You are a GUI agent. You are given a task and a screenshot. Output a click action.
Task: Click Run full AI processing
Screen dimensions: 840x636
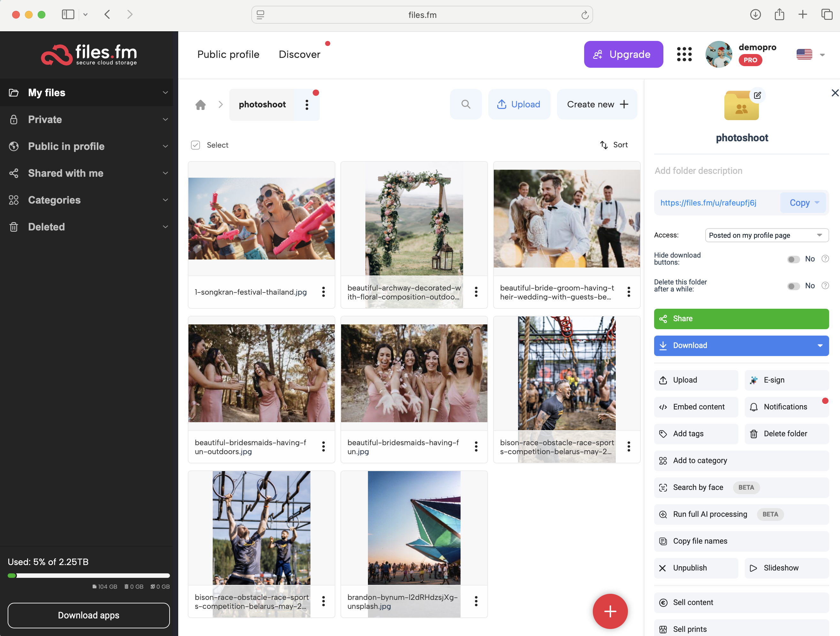point(741,514)
